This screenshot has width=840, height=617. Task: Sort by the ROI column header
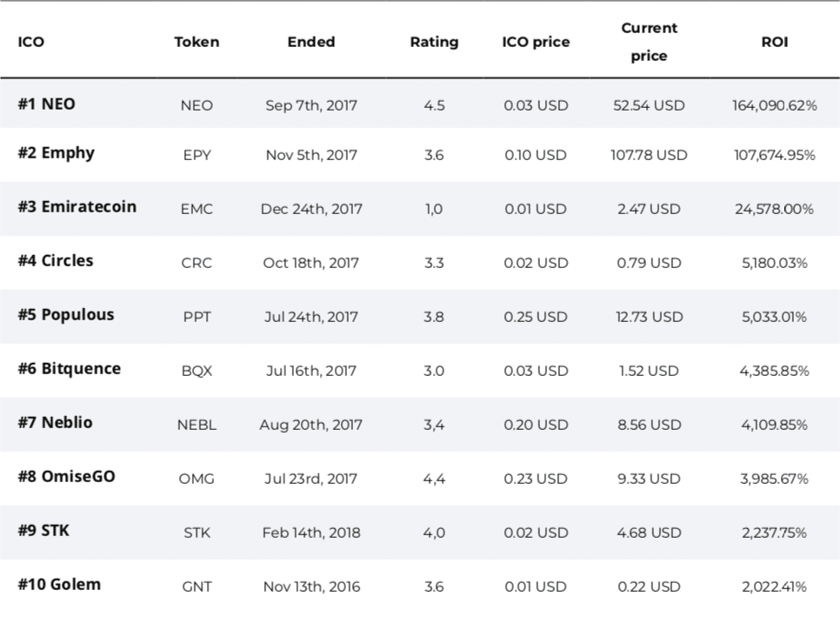[x=774, y=42]
